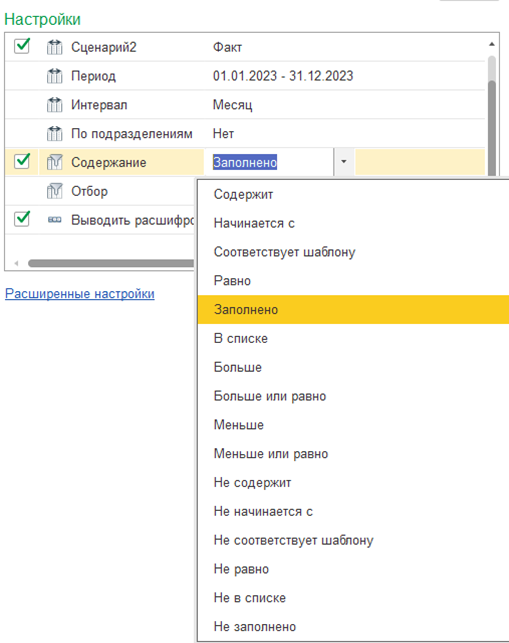Screen dimensions: 509x643
Task: Click the filter icon beside Отбор
Action: point(54,191)
